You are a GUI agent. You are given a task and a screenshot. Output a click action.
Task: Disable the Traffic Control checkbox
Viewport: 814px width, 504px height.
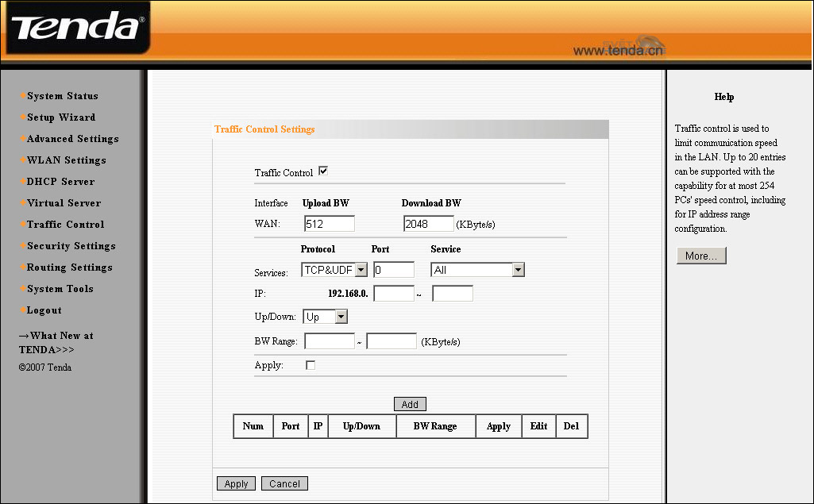323,171
